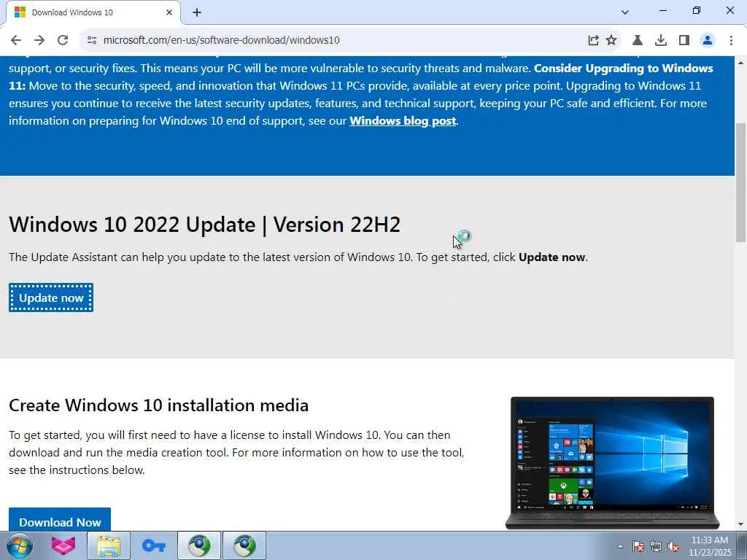Click the Windows 10 laptop image

[612, 463]
